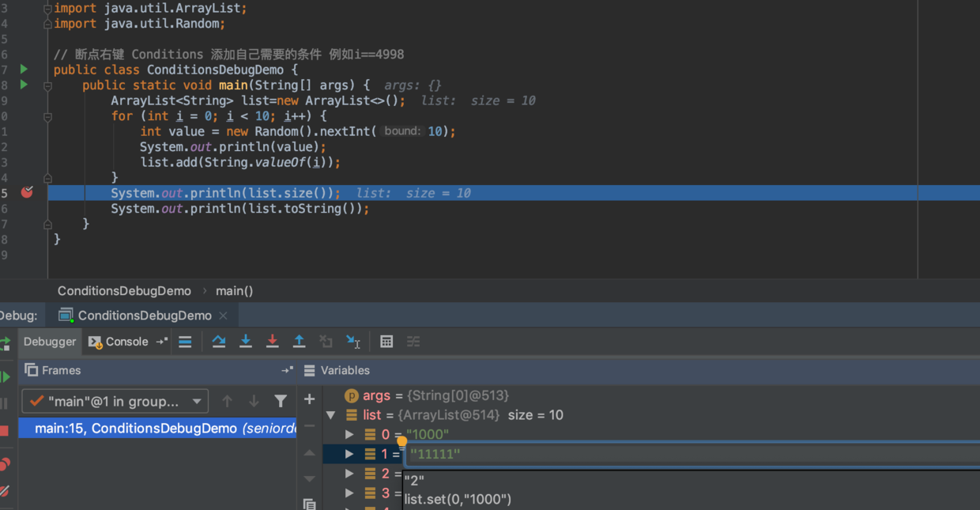Image resolution: width=980 pixels, height=510 pixels.
Task: Click the frames filter funnel icon
Action: click(x=281, y=402)
